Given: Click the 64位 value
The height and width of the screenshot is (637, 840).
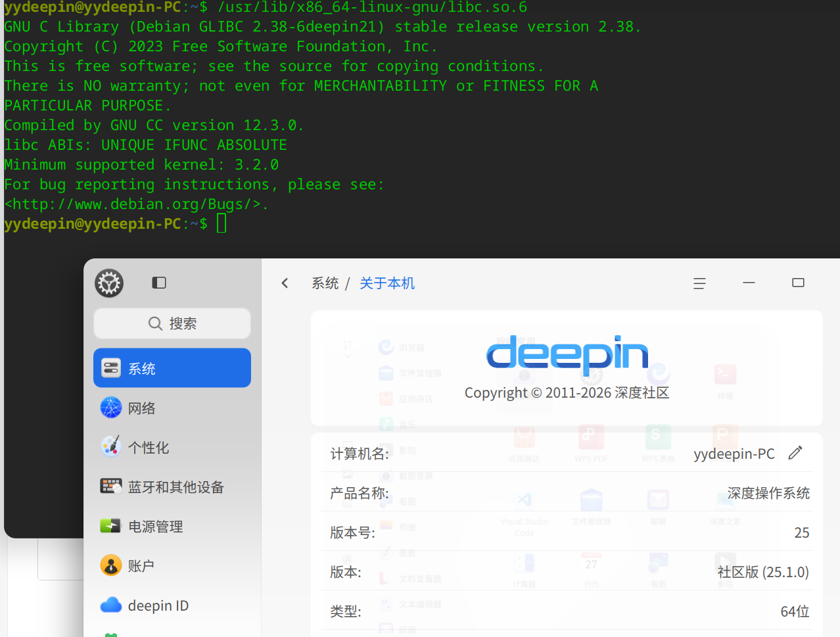Looking at the screenshot, I should click(x=795, y=611).
